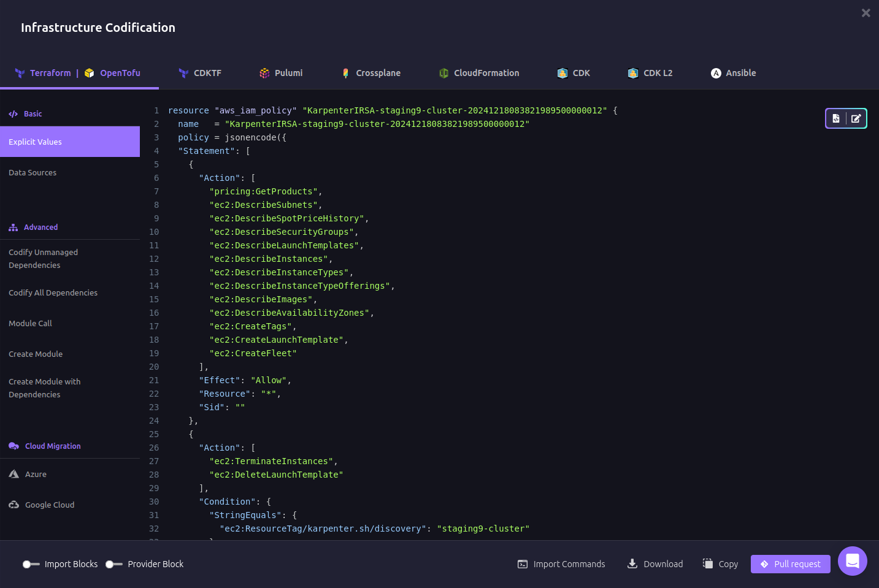Select Codify Unmanaged Dependencies
This screenshot has height=588, width=879.
click(70, 259)
